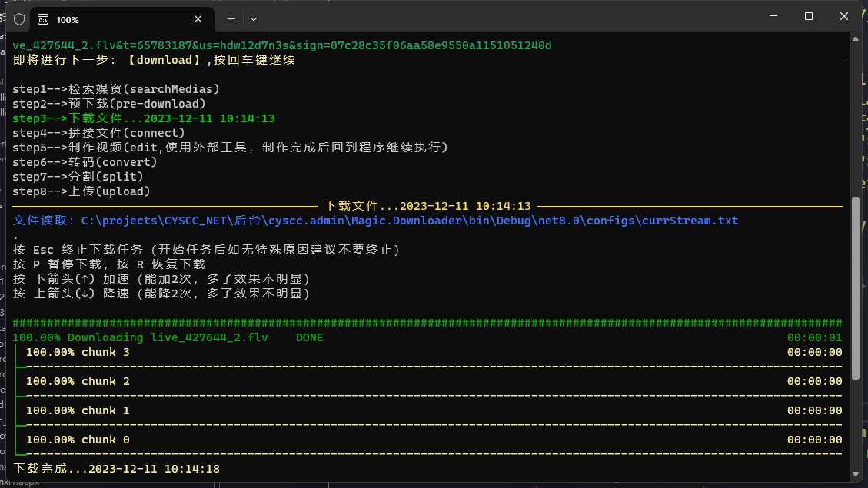This screenshot has height=488, width=868.
Task: Click the green hash progress bar
Action: (427, 323)
